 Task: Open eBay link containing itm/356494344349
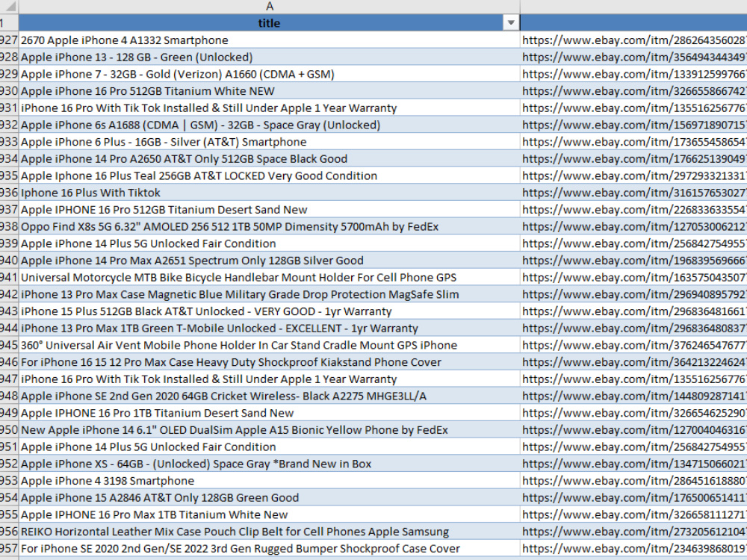(x=633, y=57)
